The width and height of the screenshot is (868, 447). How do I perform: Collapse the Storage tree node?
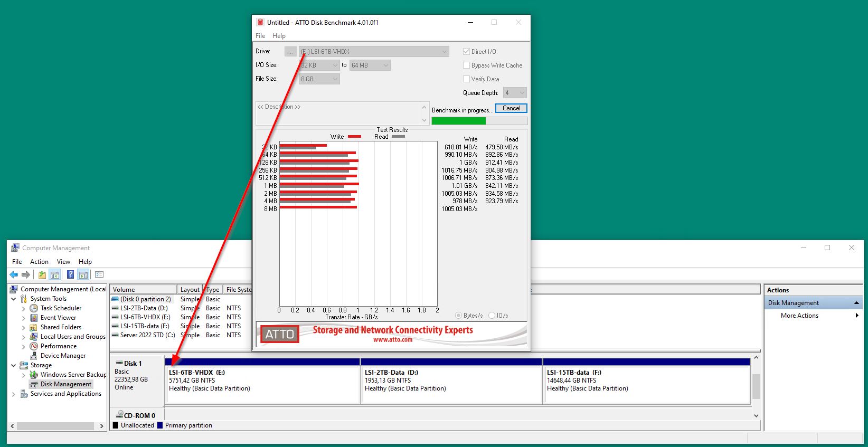coord(14,365)
